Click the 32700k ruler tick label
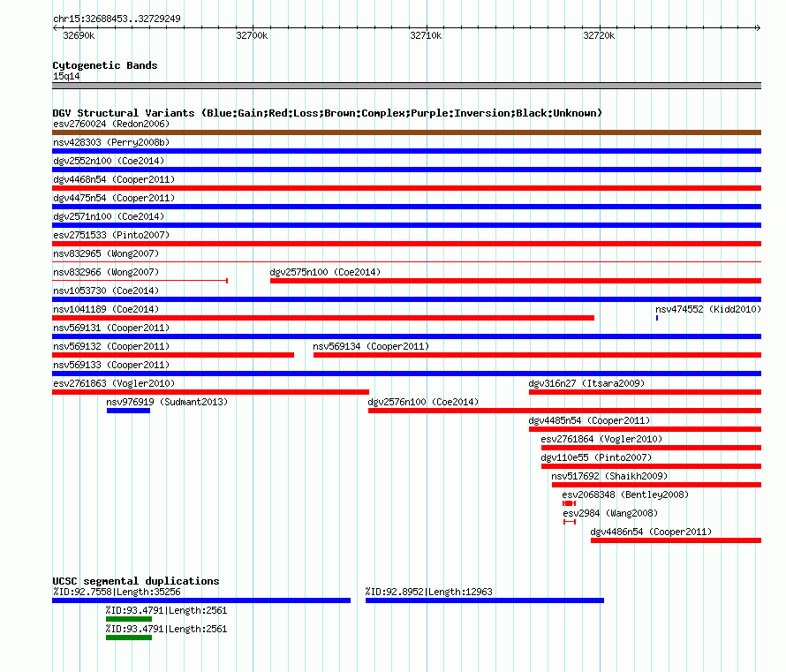The height and width of the screenshot is (672, 786). [x=252, y=35]
